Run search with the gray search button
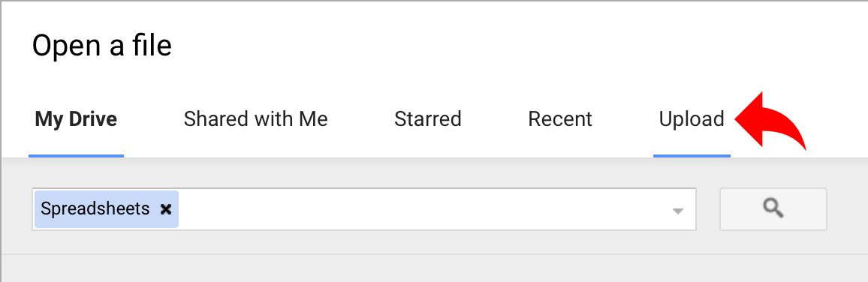 [773, 209]
